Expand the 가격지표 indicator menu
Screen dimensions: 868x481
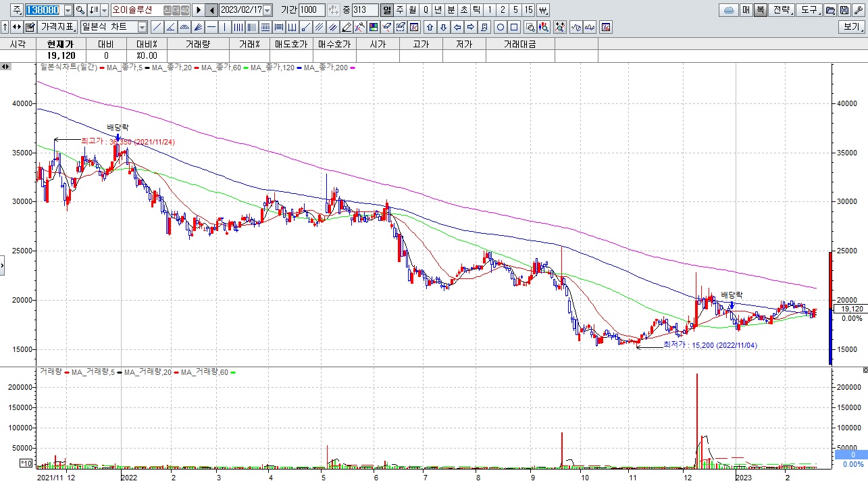57,27
